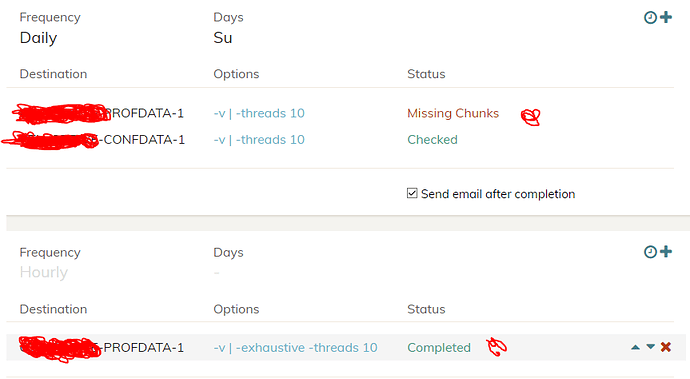Viewport: 690px width, 379px height.
Task: Change the Su days setting
Action: coord(223,38)
